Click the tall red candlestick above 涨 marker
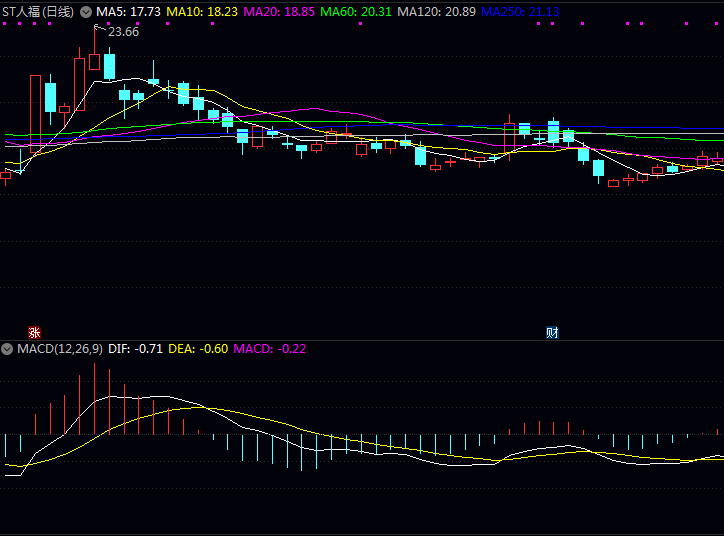Viewport: 724px width, 536px height. point(36,113)
